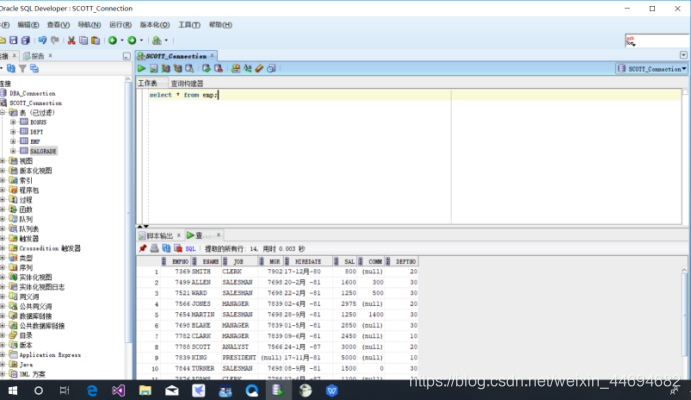The image size is (691, 400).
Task: Switch to the 工作表 tab
Action: (147, 83)
